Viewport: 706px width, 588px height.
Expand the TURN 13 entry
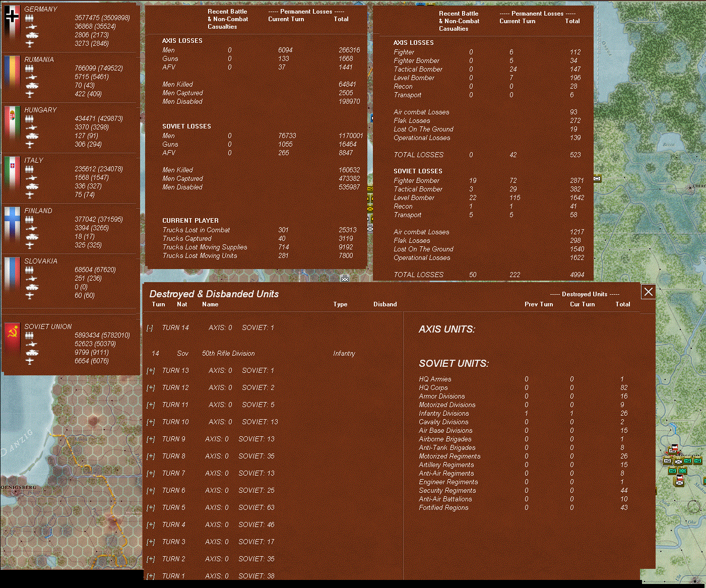(x=150, y=371)
